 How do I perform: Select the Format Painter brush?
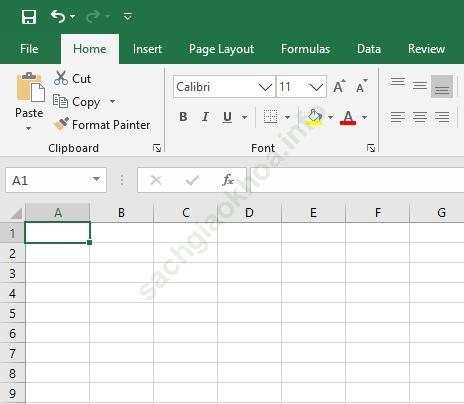[x=61, y=124]
